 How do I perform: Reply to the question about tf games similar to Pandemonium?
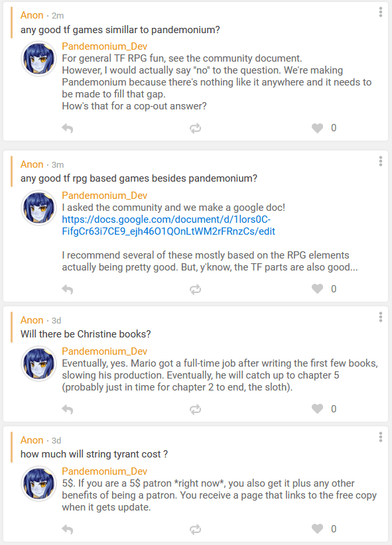click(x=67, y=127)
